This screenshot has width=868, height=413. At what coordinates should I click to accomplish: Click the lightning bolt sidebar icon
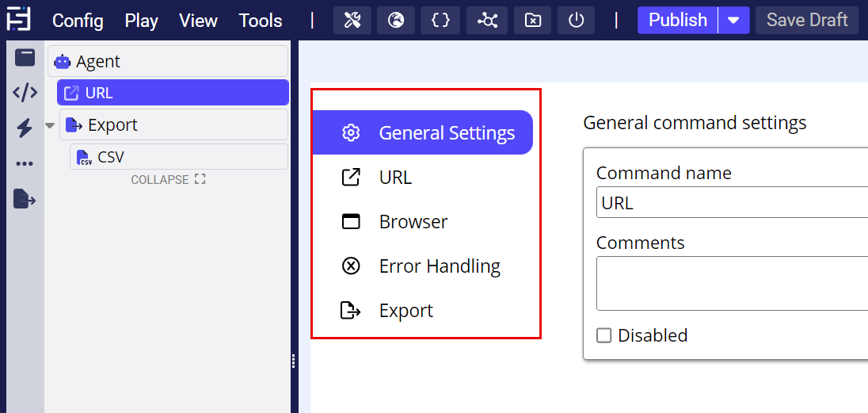click(x=25, y=128)
